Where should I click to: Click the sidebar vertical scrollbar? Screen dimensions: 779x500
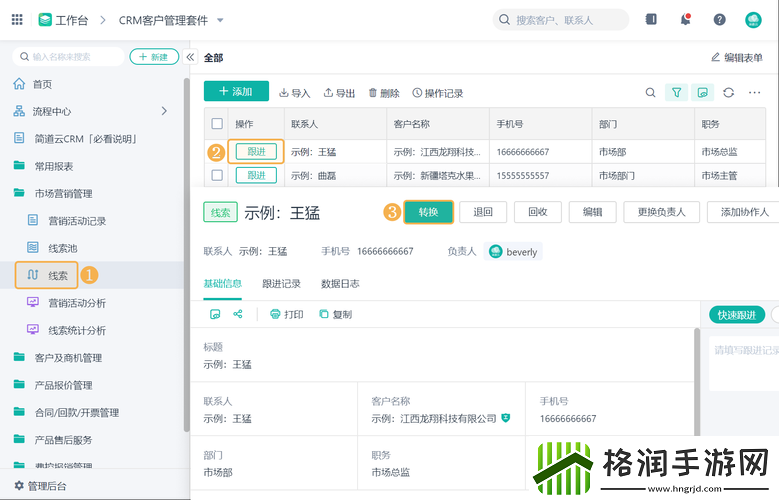186,253
